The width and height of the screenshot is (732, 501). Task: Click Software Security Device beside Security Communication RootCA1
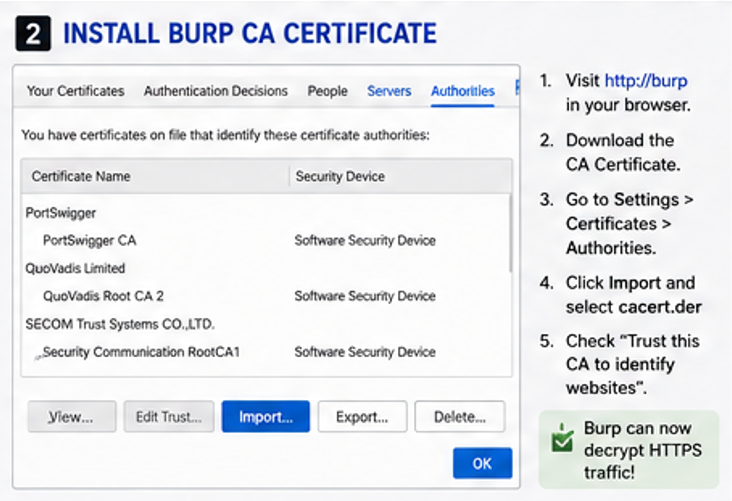(365, 352)
